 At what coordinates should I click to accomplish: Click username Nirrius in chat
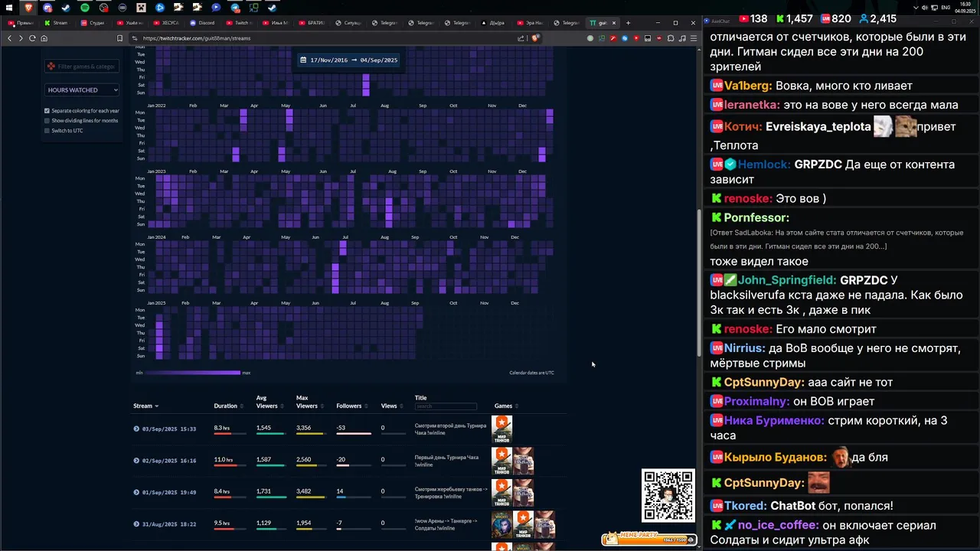pos(745,348)
